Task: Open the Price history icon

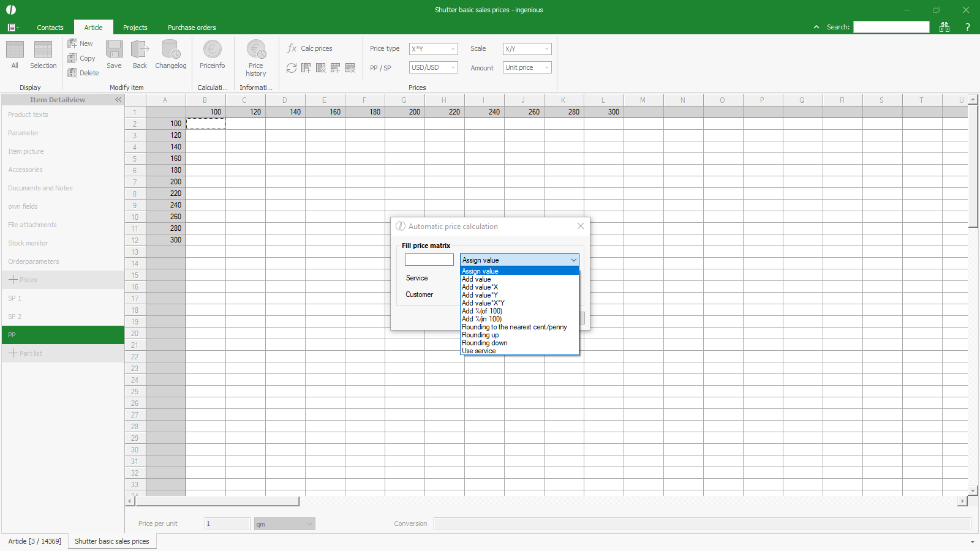Action: coord(256,50)
